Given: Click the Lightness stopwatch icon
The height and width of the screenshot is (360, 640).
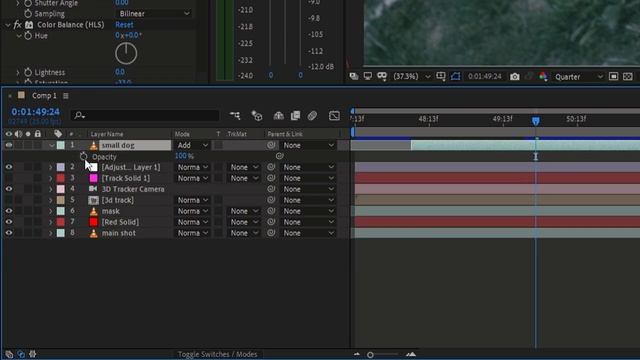Looking at the screenshot, I should coord(28,72).
